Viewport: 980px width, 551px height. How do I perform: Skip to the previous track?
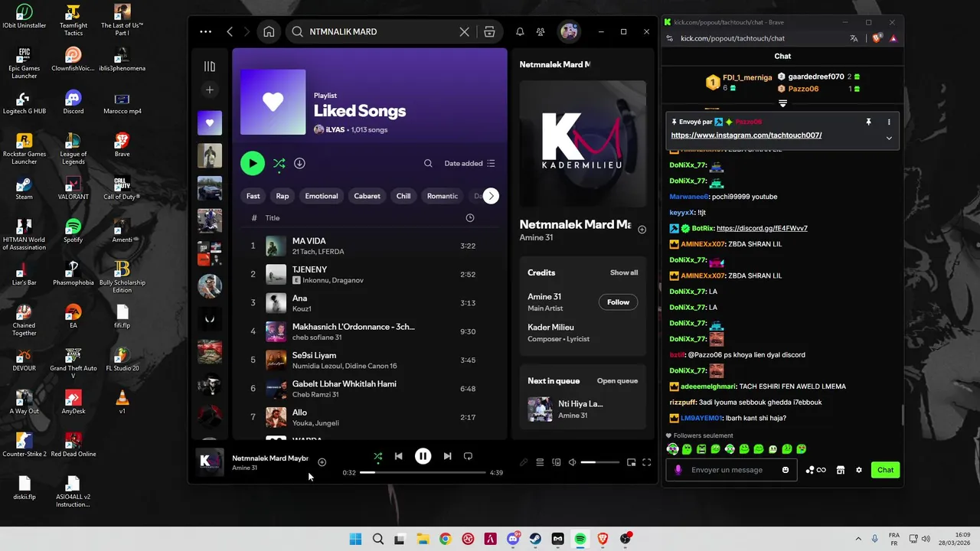398,456
